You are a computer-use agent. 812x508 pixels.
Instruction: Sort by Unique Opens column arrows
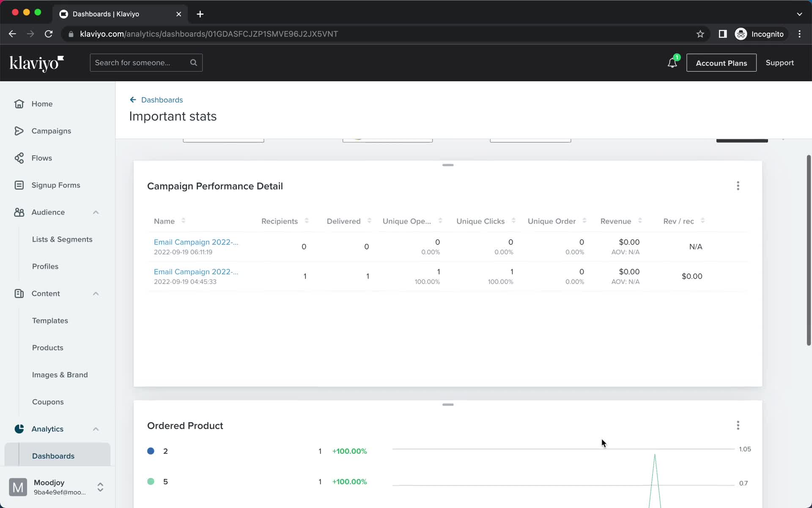440,221
